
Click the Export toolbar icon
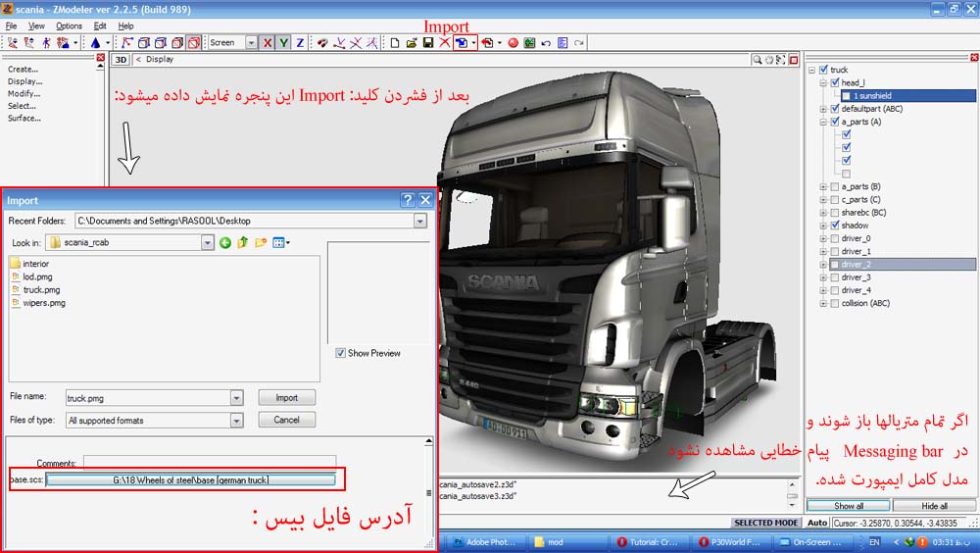coord(487,42)
